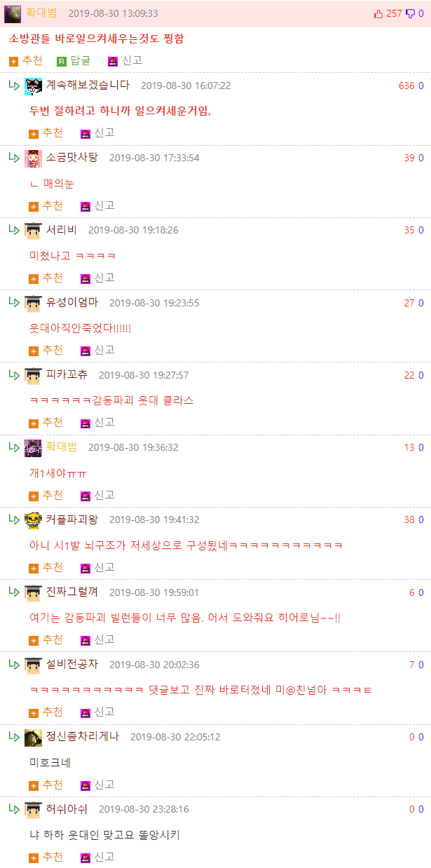Recommend the comment by 진짜그럴껴

[46, 639]
